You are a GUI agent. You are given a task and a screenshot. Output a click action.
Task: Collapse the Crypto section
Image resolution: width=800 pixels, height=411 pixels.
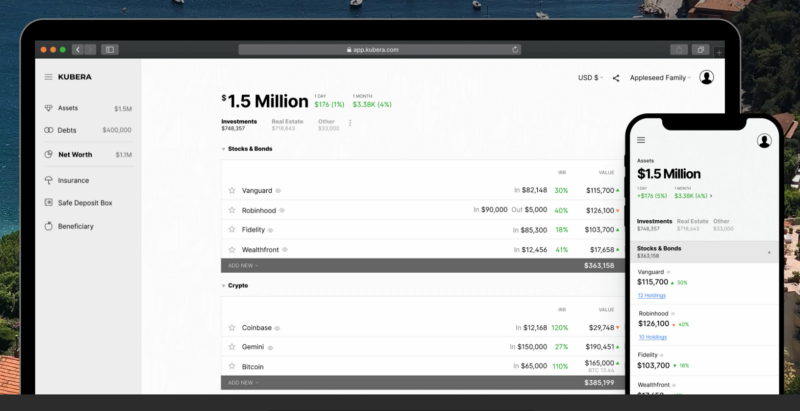[223, 286]
